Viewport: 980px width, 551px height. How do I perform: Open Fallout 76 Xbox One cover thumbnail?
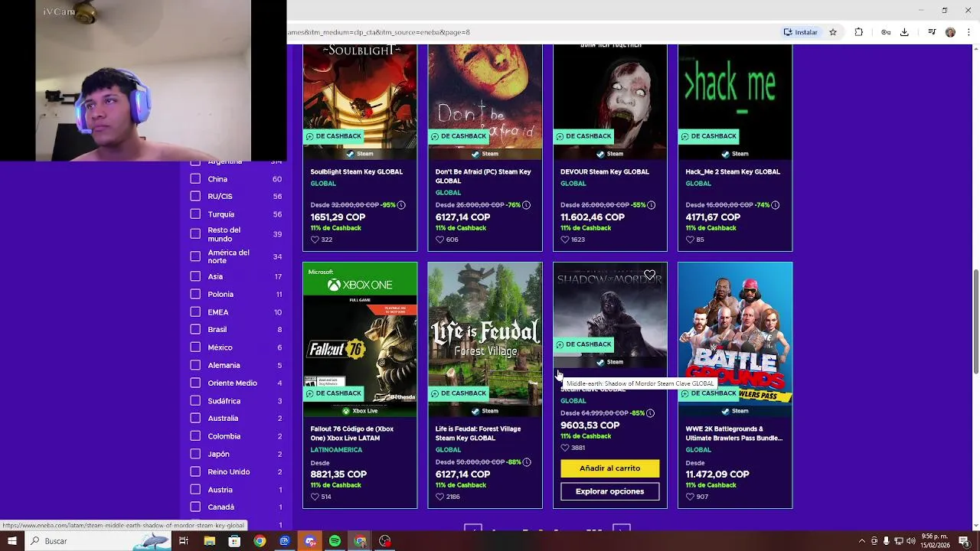pos(360,340)
